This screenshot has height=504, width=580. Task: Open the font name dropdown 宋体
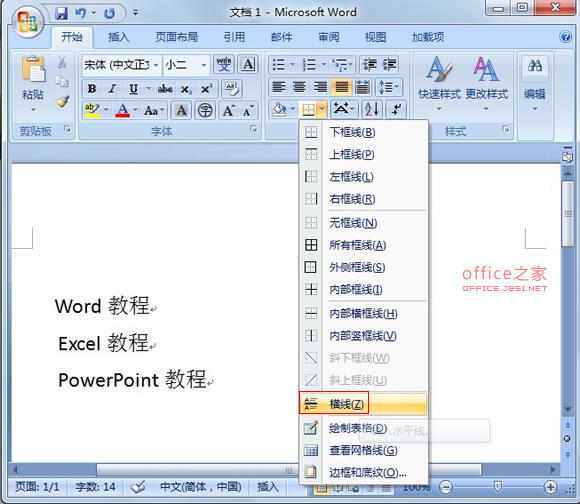pyautogui.click(x=156, y=65)
